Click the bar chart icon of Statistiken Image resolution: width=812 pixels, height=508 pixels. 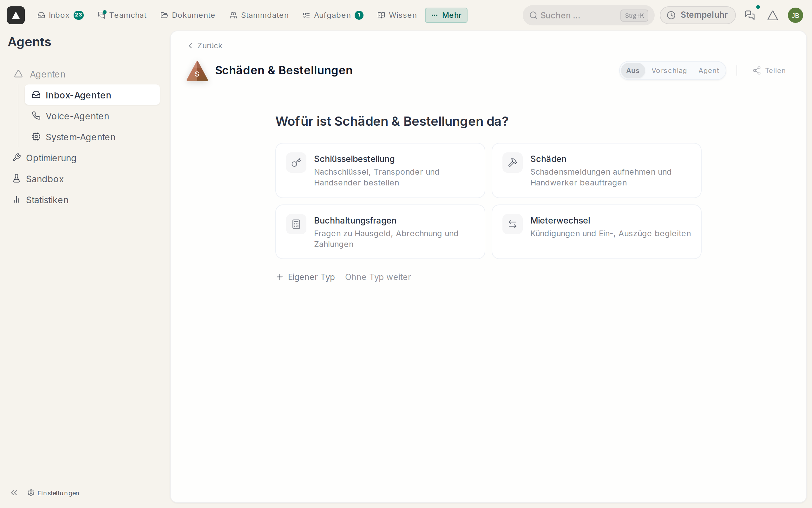16,200
